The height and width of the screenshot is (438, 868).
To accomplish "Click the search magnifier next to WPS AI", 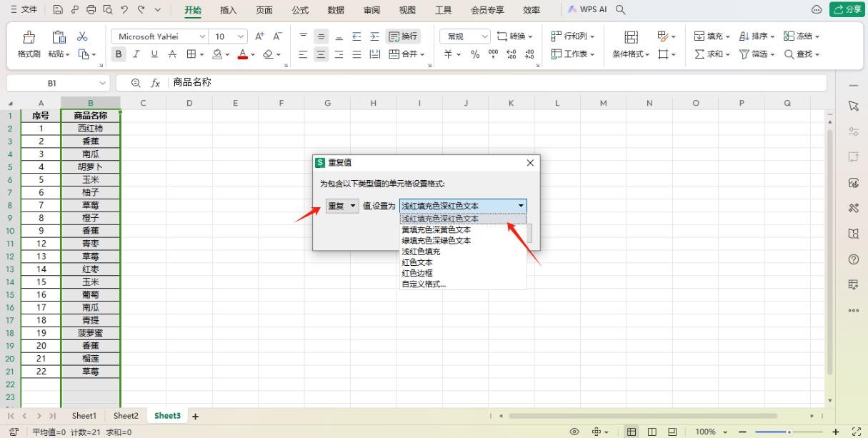I will 621,10.
